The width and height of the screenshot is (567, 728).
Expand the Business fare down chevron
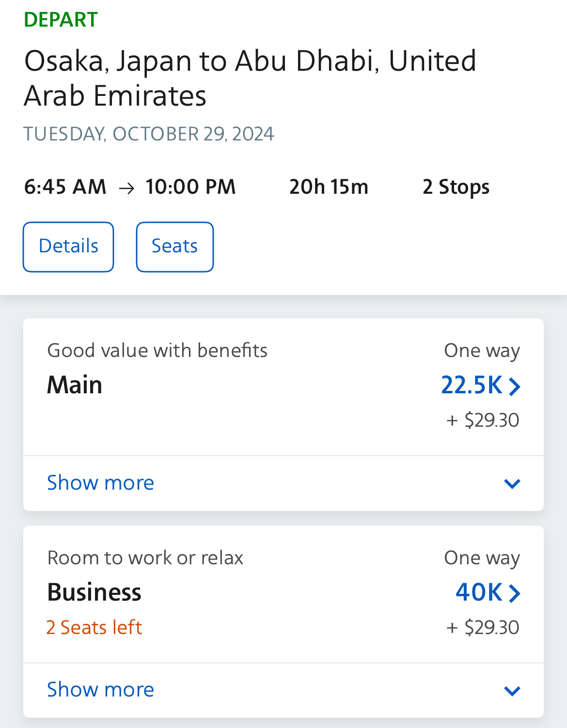[512, 691]
